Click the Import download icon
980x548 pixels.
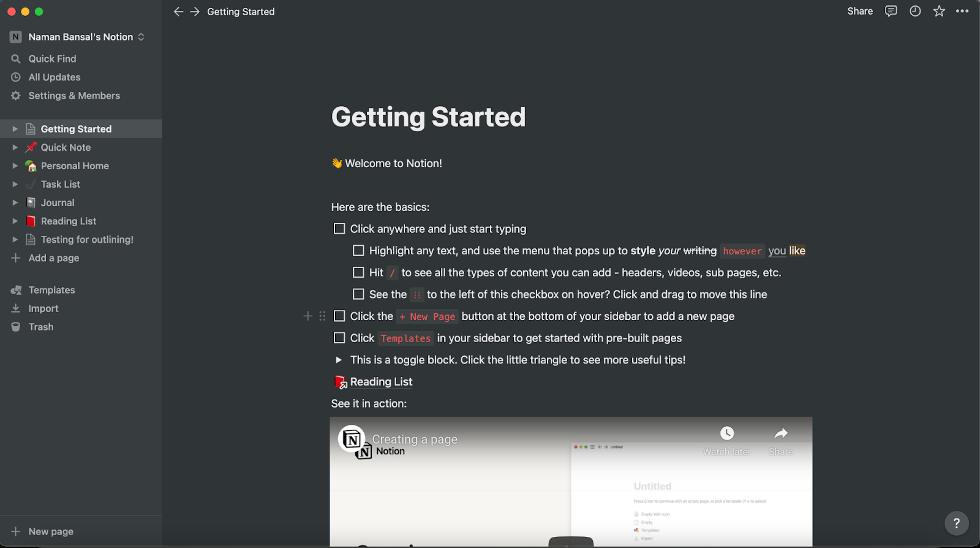pyautogui.click(x=16, y=308)
